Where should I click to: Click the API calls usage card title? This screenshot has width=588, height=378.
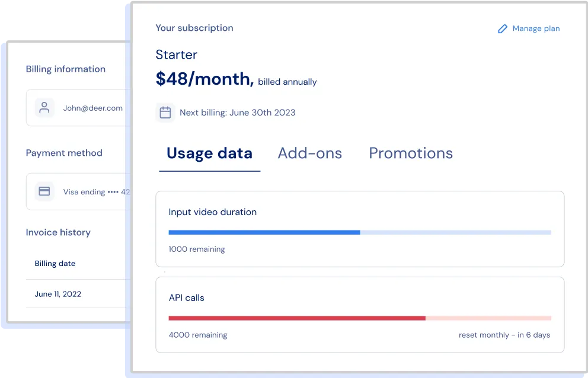click(x=186, y=298)
